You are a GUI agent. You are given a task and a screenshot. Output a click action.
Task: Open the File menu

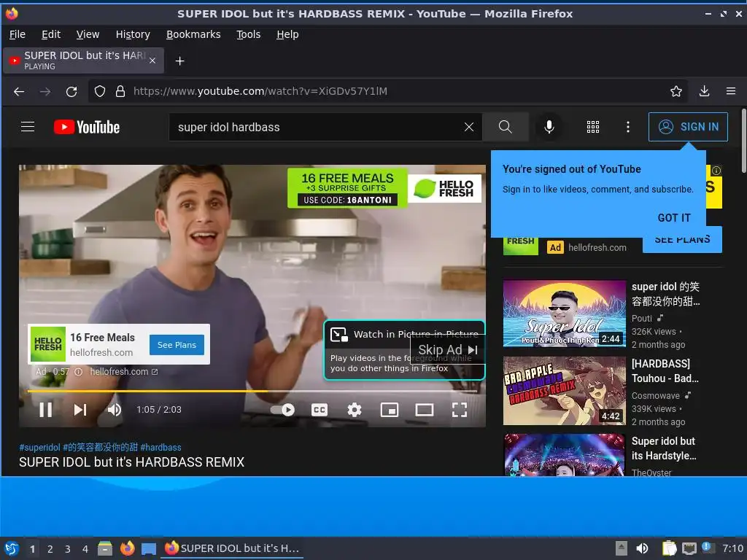[18, 34]
